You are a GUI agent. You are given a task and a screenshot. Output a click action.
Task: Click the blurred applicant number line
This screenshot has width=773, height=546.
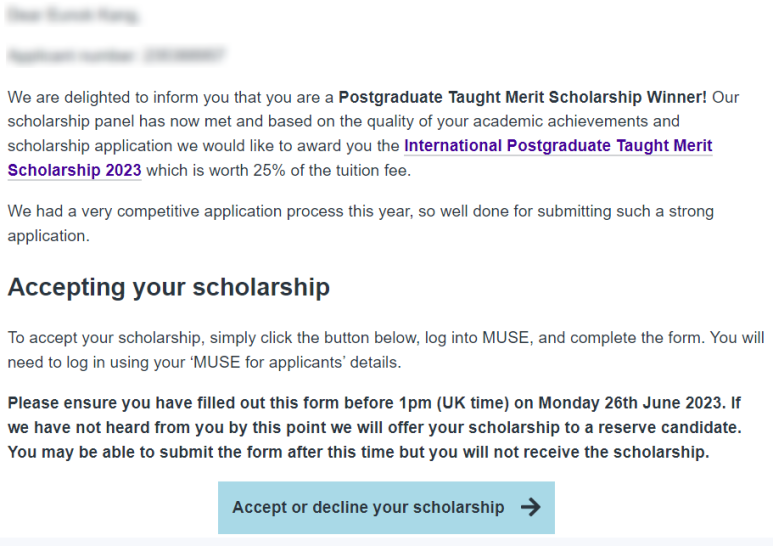point(116,55)
